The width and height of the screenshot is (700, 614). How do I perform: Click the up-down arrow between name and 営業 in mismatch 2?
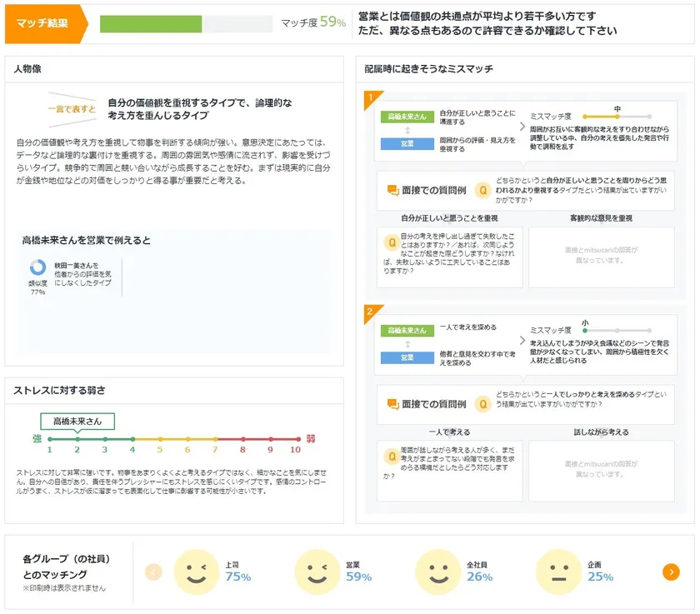tap(407, 344)
